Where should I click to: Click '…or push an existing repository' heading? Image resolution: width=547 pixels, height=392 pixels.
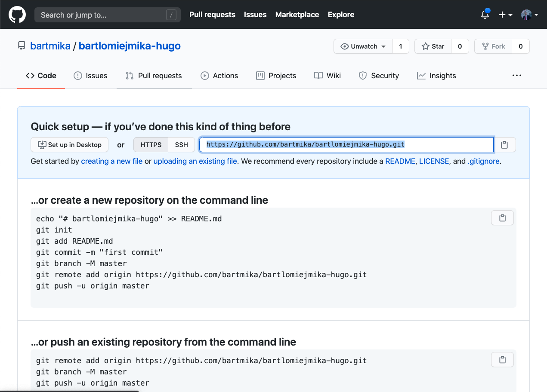[164, 342]
